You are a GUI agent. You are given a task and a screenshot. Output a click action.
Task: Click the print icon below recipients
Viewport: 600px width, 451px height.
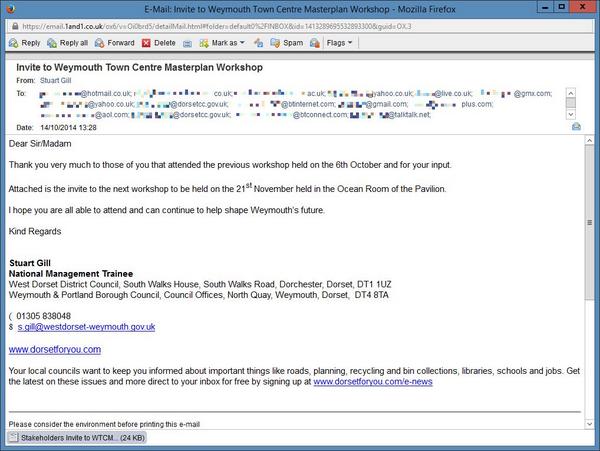pos(576,127)
